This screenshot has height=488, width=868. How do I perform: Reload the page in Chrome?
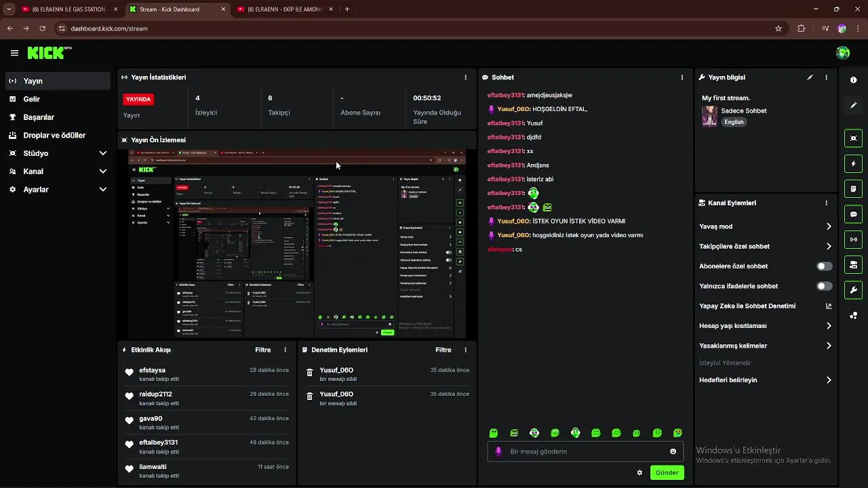point(43,28)
